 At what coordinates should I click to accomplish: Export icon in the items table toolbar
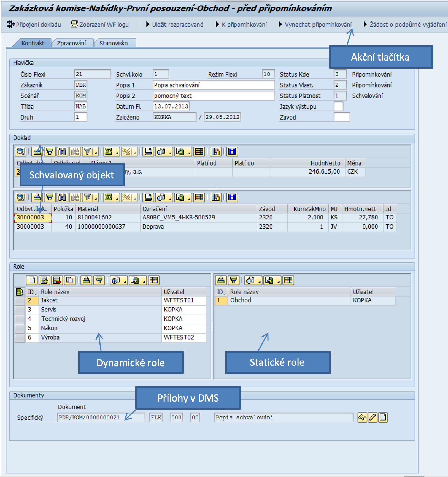(180, 197)
